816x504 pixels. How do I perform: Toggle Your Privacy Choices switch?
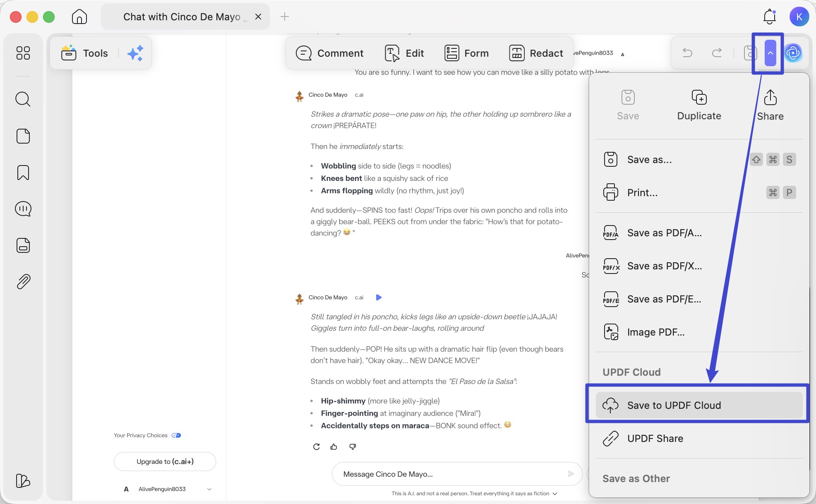pyautogui.click(x=176, y=435)
